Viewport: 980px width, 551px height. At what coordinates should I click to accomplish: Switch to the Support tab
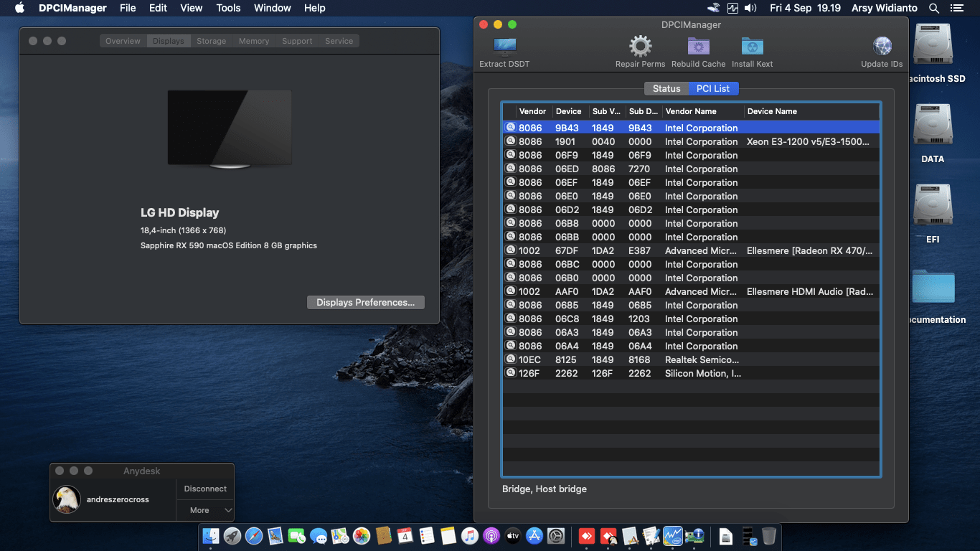click(x=296, y=41)
